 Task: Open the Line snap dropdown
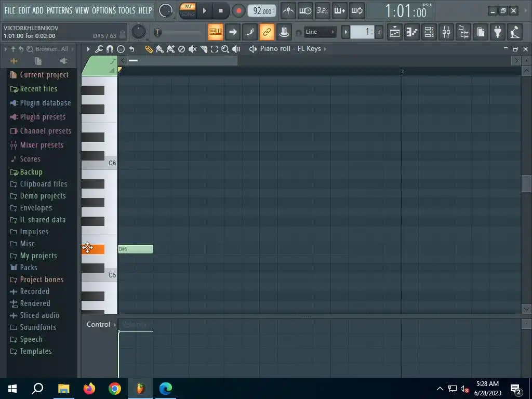click(x=320, y=32)
